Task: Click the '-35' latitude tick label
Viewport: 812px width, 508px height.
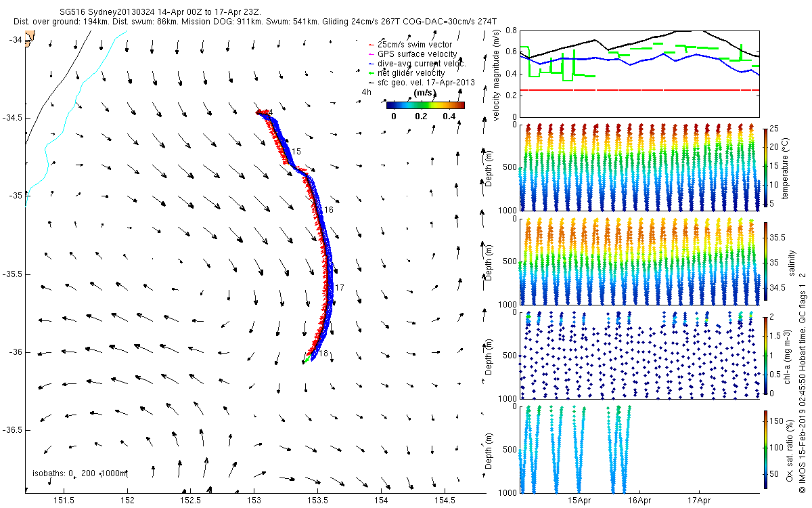Action: pyautogui.click(x=14, y=196)
